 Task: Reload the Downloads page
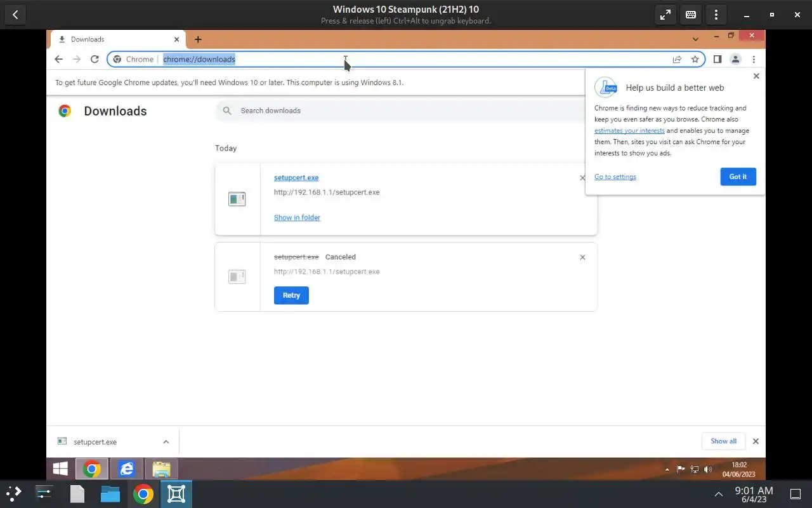pos(95,59)
